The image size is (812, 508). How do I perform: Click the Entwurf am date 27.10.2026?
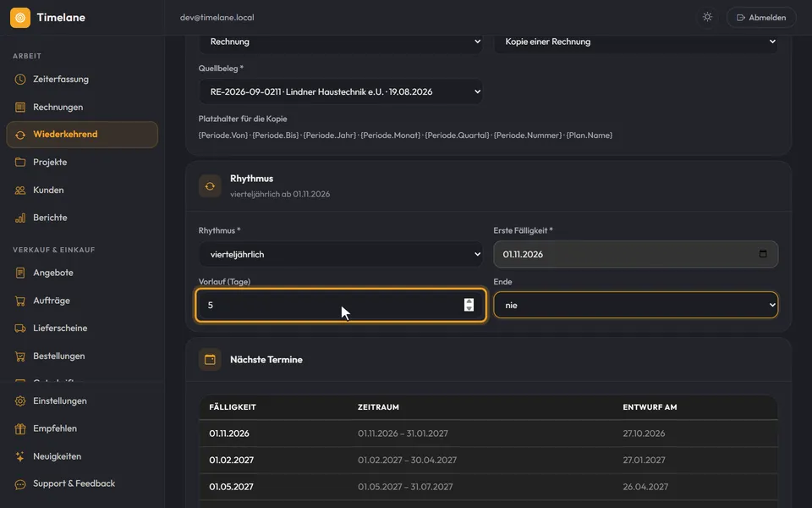click(644, 433)
